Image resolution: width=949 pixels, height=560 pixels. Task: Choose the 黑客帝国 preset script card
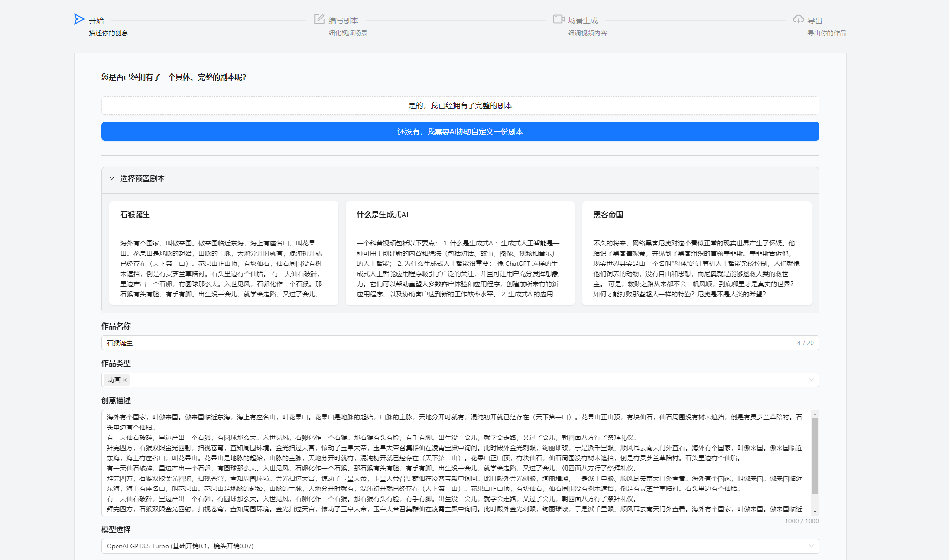click(696, 253)
